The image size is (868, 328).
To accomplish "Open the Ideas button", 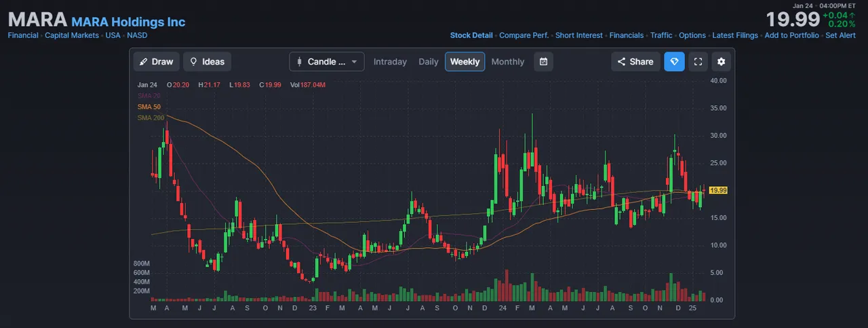I will click(207, 62).
